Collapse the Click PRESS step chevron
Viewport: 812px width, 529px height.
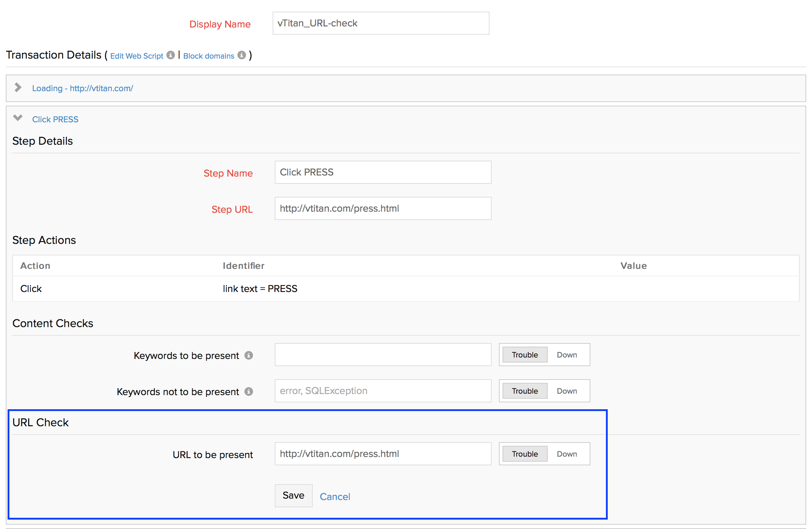[18, 118]
